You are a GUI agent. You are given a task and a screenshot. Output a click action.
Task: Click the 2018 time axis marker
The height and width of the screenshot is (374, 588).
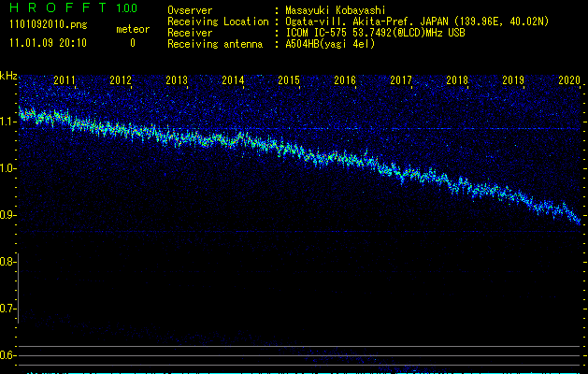pyautogui.click(x=457, y=80)
